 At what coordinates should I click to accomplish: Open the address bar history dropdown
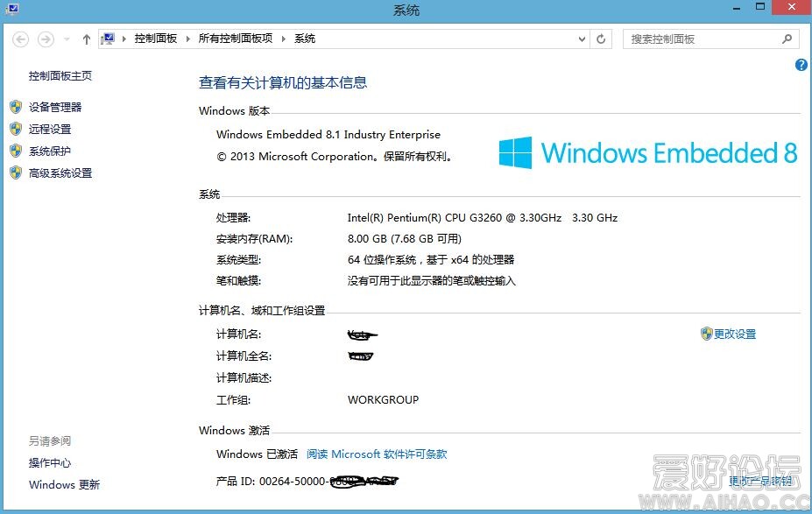582,39
